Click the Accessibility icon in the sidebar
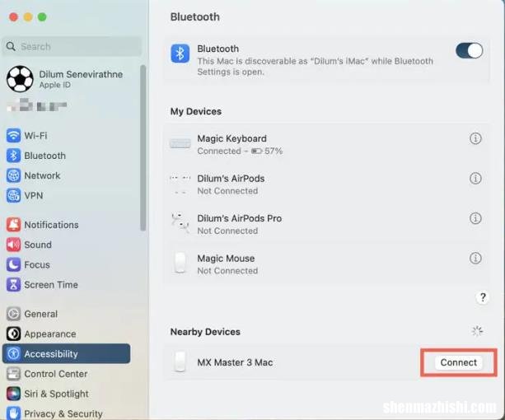 13,353
